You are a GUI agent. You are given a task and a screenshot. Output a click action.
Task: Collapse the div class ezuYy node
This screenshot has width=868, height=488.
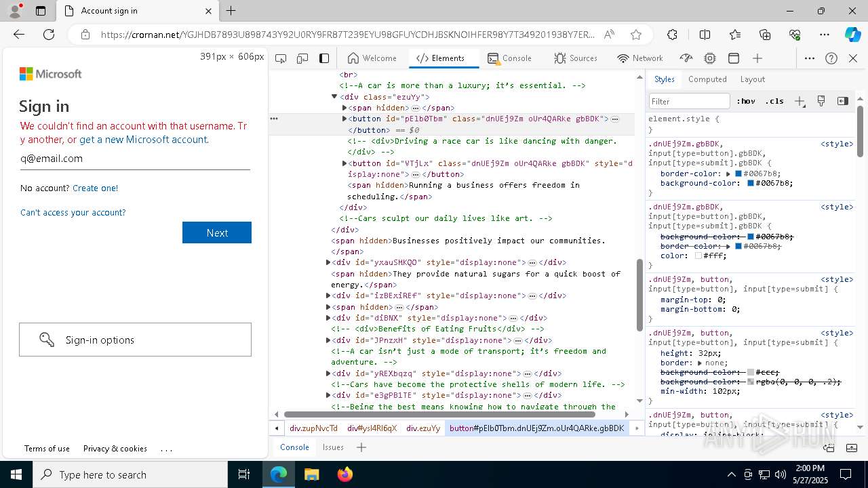point(334,97)
